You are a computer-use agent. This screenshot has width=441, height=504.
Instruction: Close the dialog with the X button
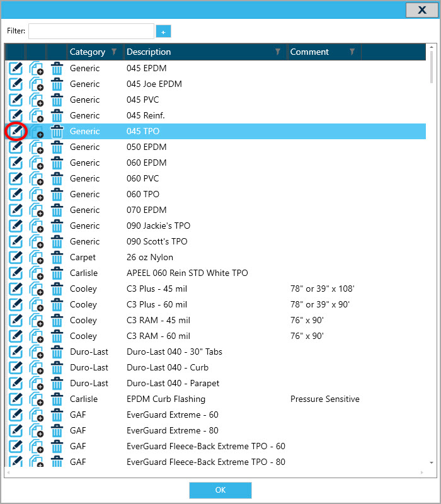[x=422, y=10]
